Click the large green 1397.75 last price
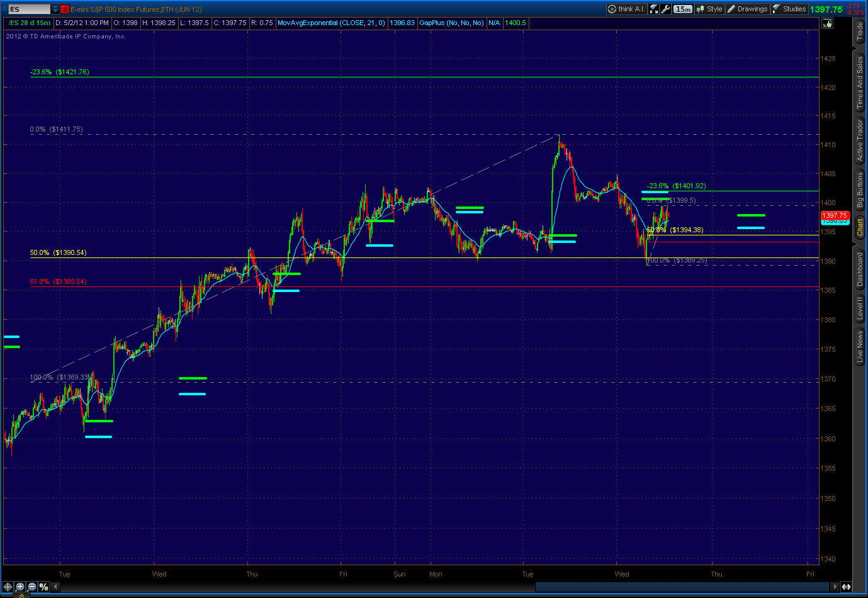 (x=826, y=9)
